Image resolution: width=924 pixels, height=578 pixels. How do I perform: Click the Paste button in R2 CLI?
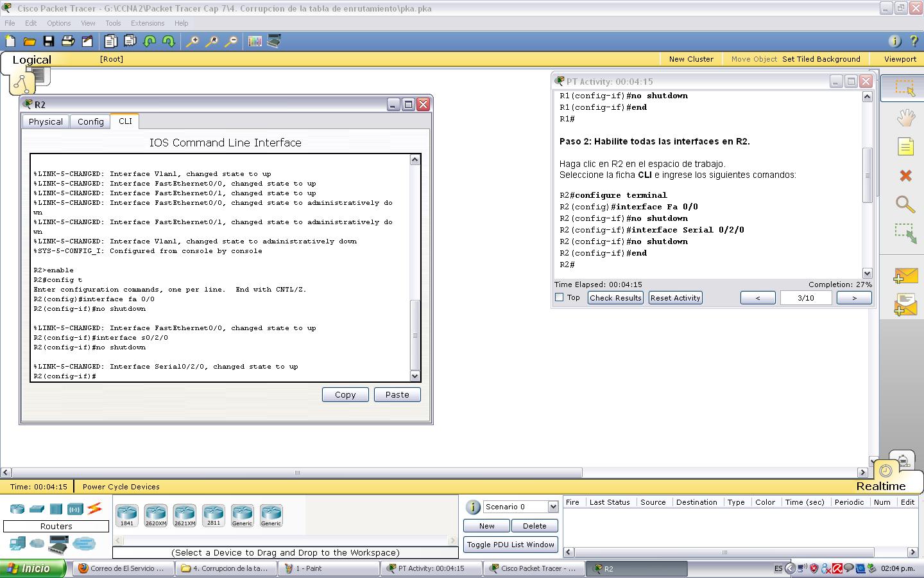click(x=397, y=395)
